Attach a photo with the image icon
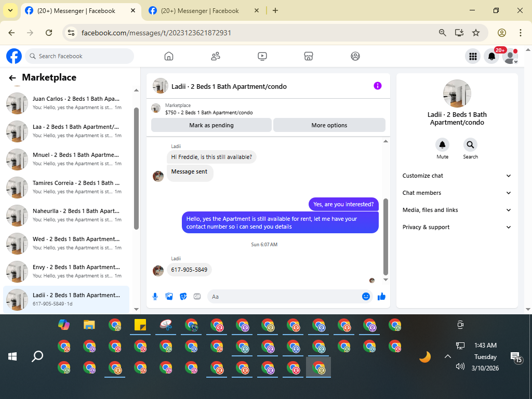The image size is (532, 399). (169, 297)
